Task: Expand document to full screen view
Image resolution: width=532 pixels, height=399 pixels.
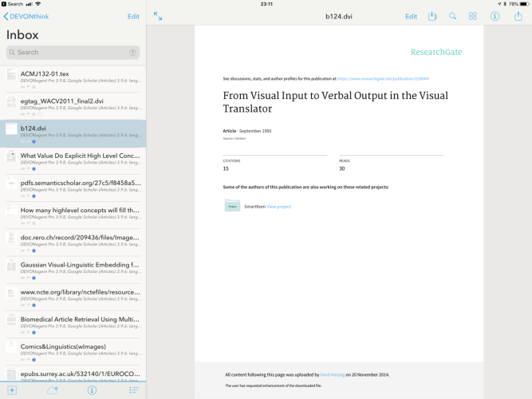Action: point(158,16)
